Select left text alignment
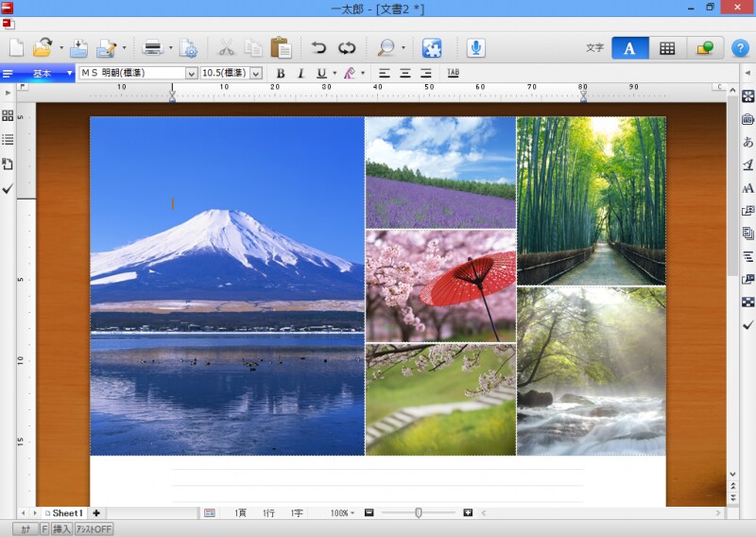This screenshot has width=756, height=537. point(385,73)
